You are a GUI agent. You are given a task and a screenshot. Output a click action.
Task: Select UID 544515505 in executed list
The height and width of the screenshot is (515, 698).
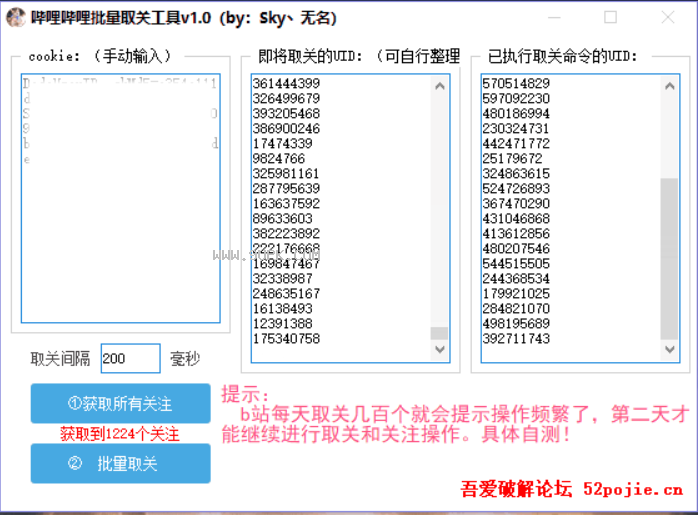coord(516,264)
